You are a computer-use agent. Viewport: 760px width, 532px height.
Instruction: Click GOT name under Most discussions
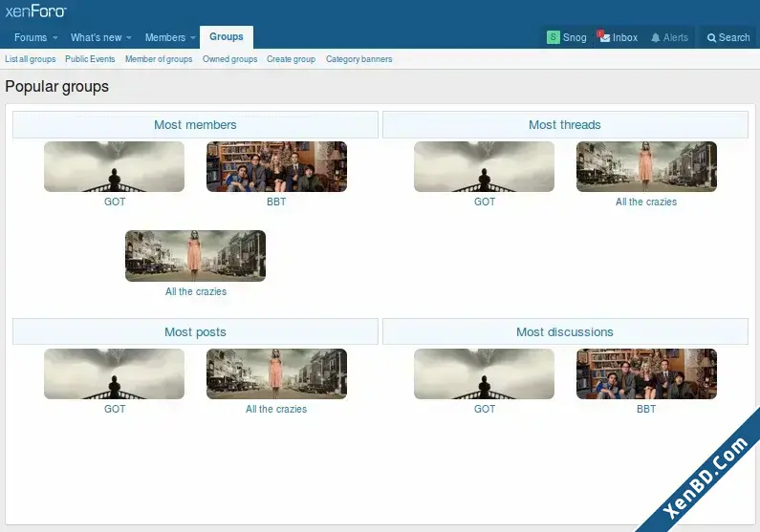[485, 409]
